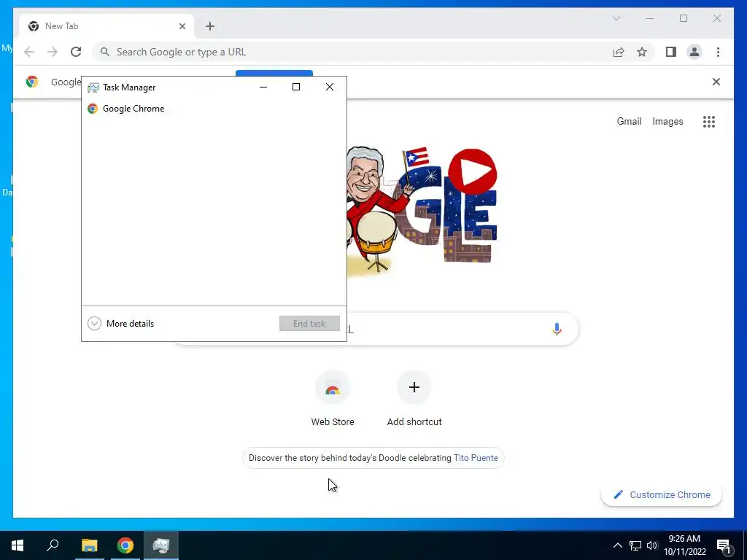The width and height of the screenshot is (747, 560).
Task: Show hidden system tray icons
Action: pos(617,545)
